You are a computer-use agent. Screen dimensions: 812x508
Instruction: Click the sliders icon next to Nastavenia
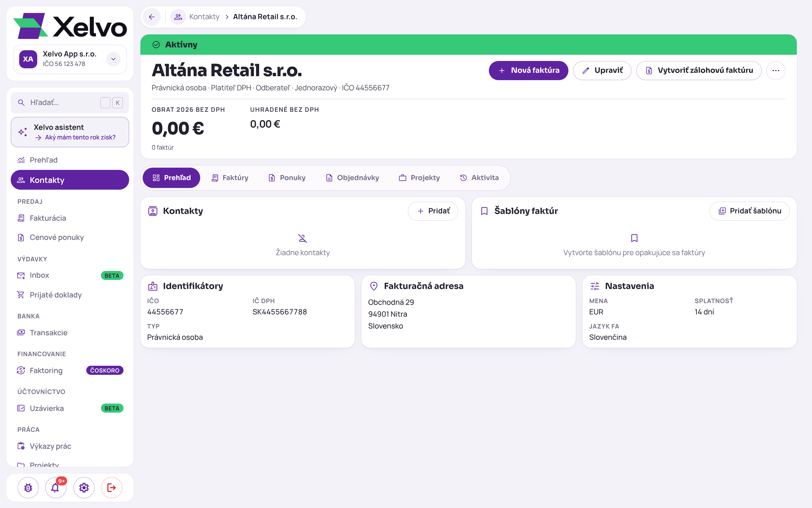595,286
